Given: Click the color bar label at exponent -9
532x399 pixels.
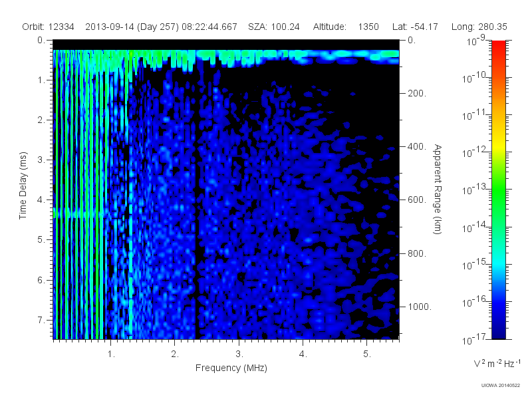Looking at the screenshot, I should (475, 41).
